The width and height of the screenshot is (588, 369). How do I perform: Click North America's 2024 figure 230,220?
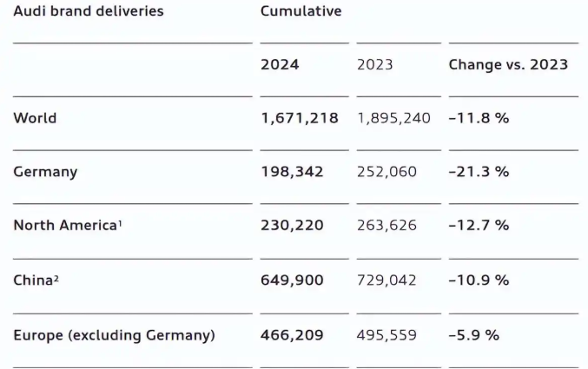click(x=292, y=226)
